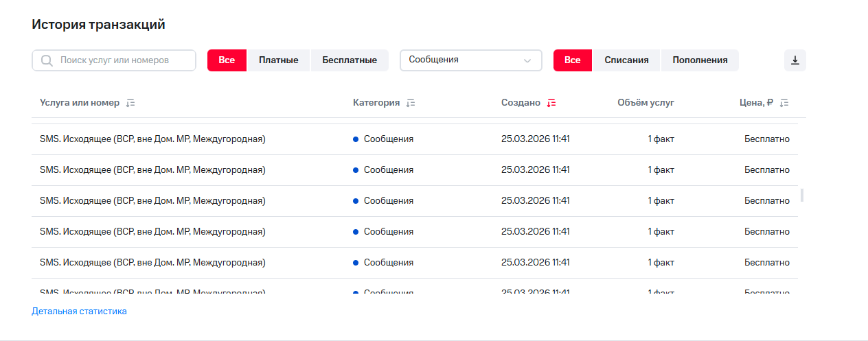Click the magnifier icon in search box

click(x=47, y=60)
